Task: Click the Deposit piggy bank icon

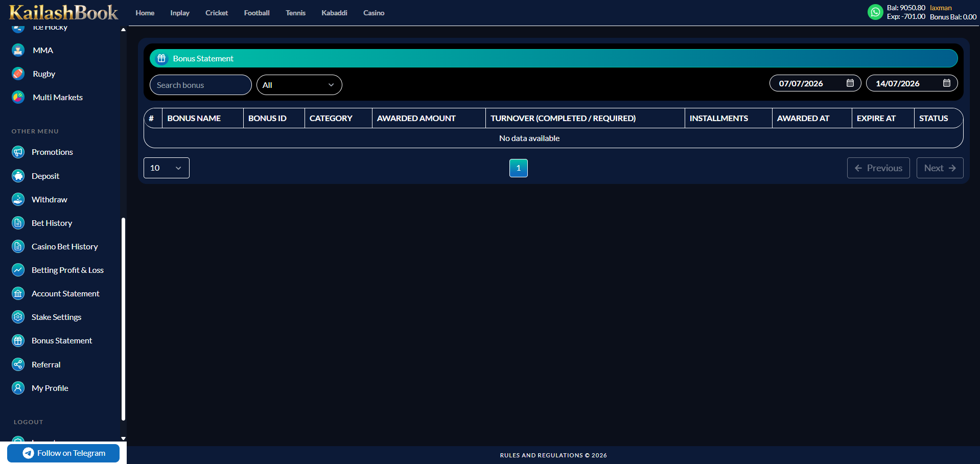Action: click(18, 176)
